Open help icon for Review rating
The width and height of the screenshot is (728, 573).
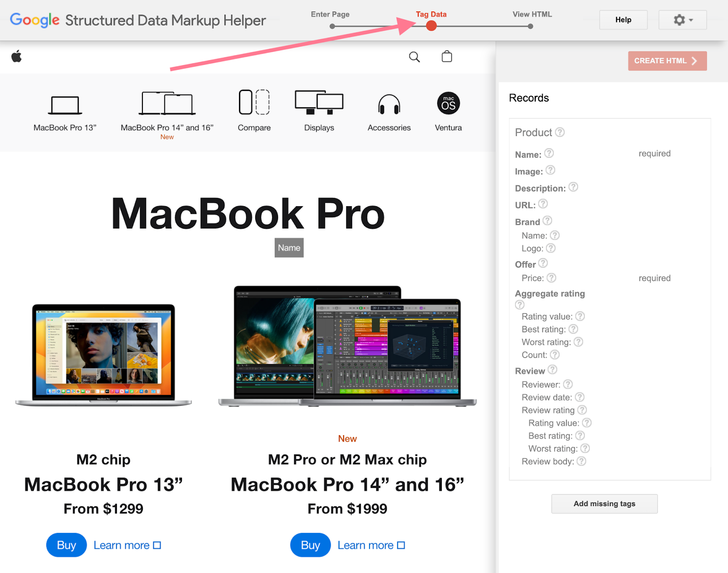582,410
